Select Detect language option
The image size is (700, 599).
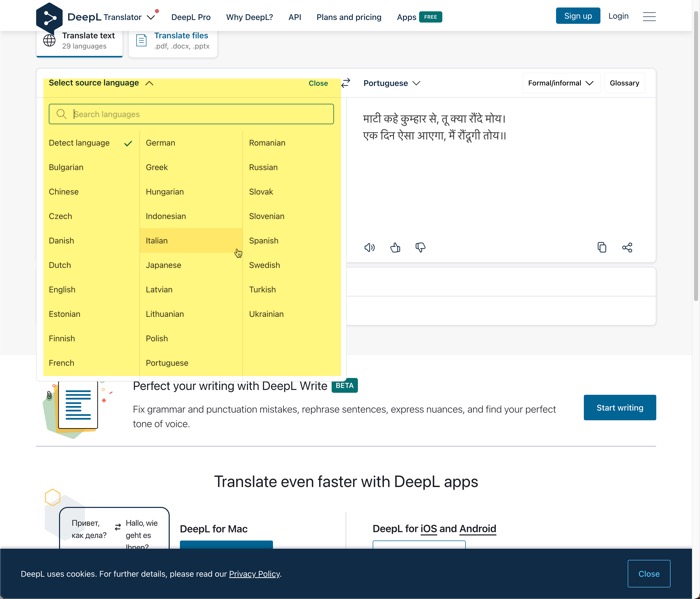coord(91,143)
